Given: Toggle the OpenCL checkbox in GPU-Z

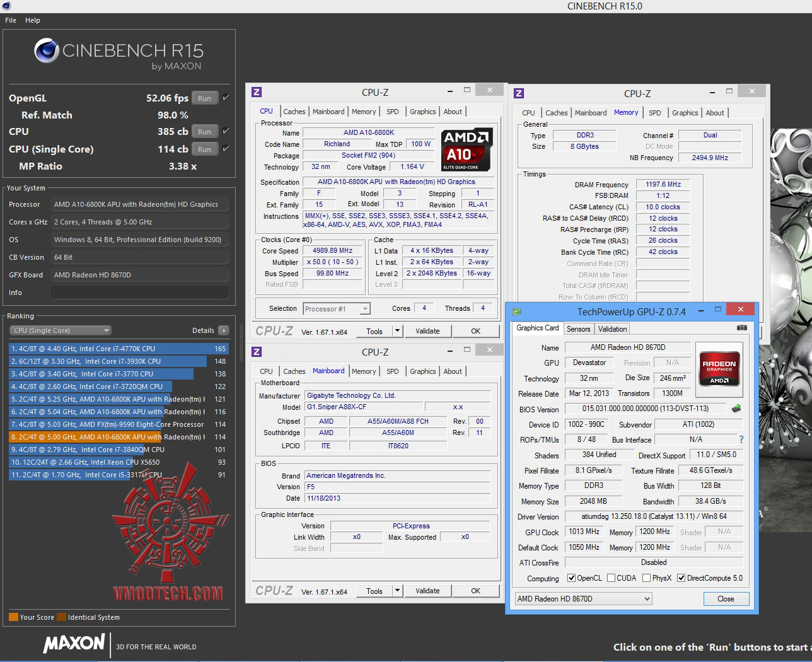Looking at the screenshot, I should pos(571,578).
